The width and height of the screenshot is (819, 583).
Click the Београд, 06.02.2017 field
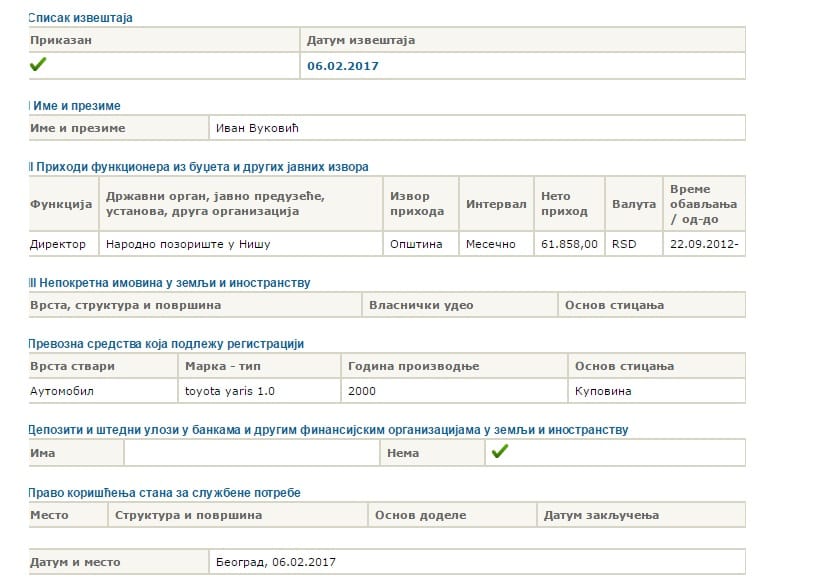click(276, 562)
